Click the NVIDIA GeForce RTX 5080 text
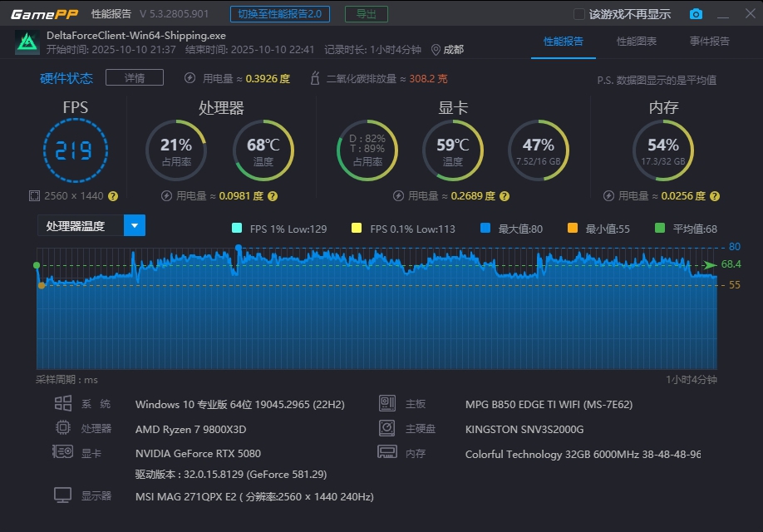 click(x=198, y=454)
